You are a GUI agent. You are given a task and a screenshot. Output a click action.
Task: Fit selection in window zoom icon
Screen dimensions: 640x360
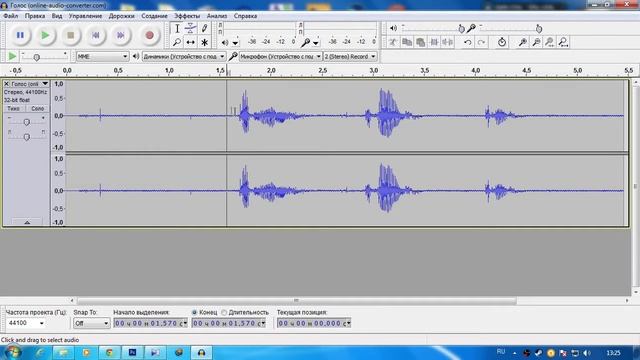coord(550,42)
